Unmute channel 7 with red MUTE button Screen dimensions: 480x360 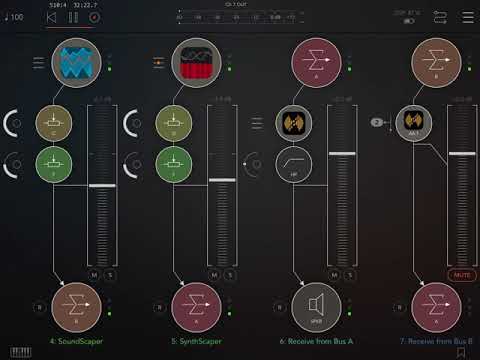coord(462,275)
